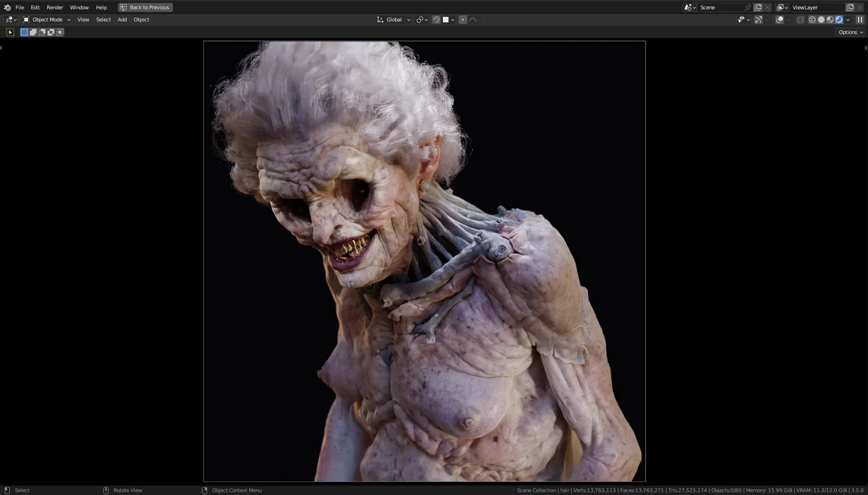This screenshot has width=868, height=495.
Task: Click the Help menu entry
Action: 101,7
